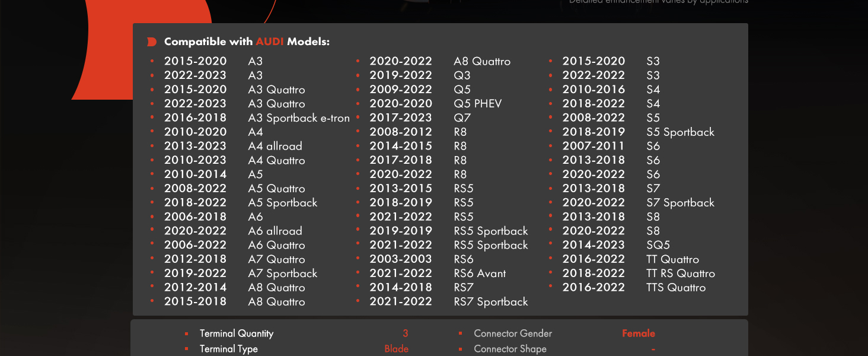868x356 pixels.
Task: Select the '2010-2014' year range beside A5
Action: point(196,174)
